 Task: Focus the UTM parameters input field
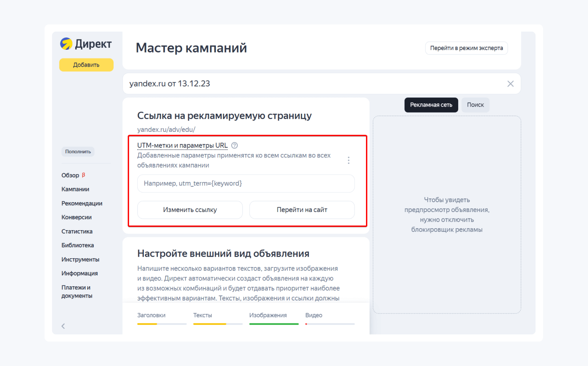(x=246, y=184)
